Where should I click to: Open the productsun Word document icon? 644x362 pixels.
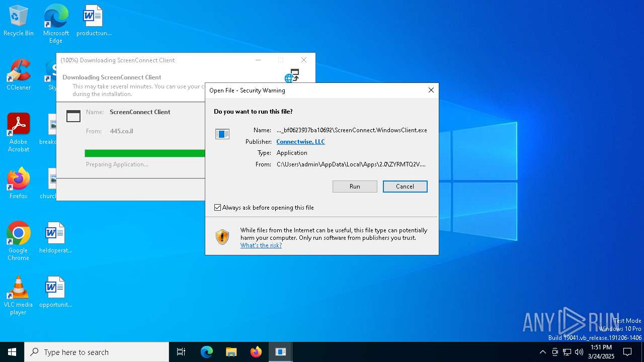[94, 21]
